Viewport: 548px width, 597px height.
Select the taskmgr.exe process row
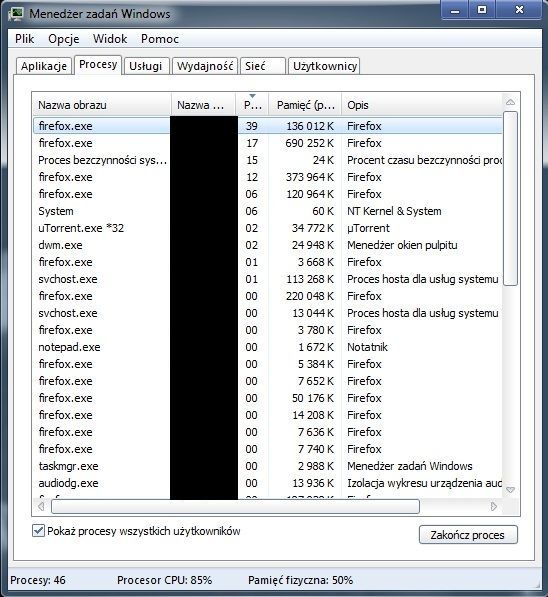click(268, 466)
